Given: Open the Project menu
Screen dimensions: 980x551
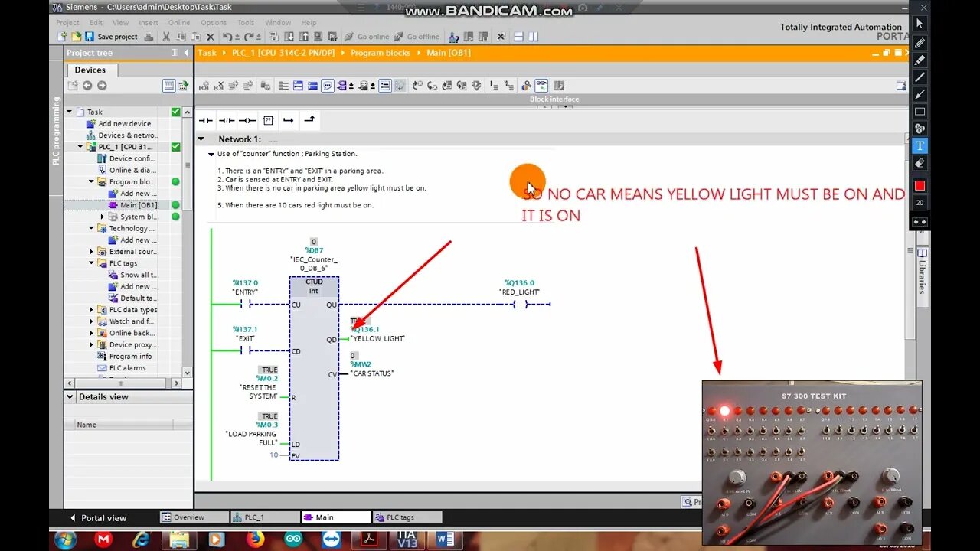Looking at the screenshot, I should click(68, 23).
